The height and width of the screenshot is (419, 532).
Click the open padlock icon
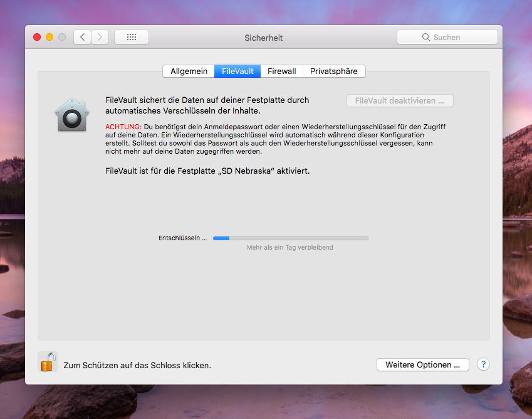48,363
